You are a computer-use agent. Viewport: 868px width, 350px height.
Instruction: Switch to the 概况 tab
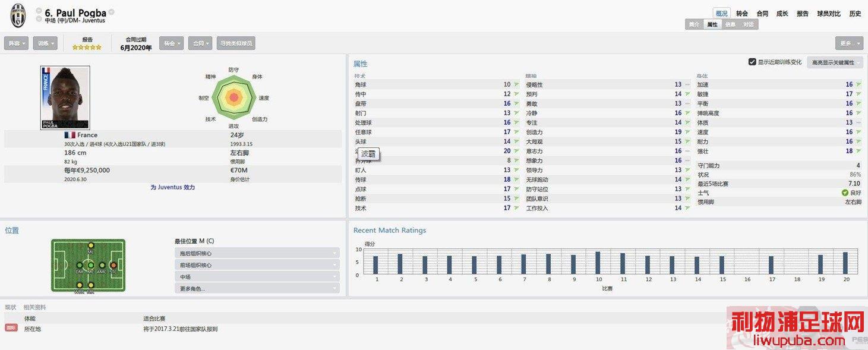tap(721, 13)
